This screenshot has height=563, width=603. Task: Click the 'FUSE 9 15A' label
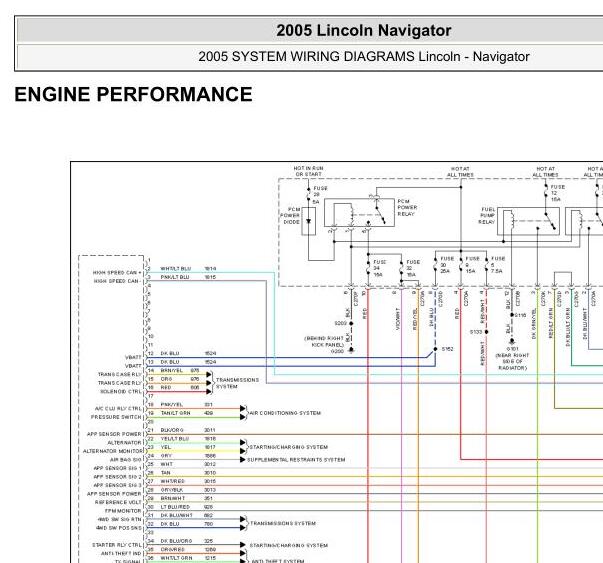coord(473,265)
